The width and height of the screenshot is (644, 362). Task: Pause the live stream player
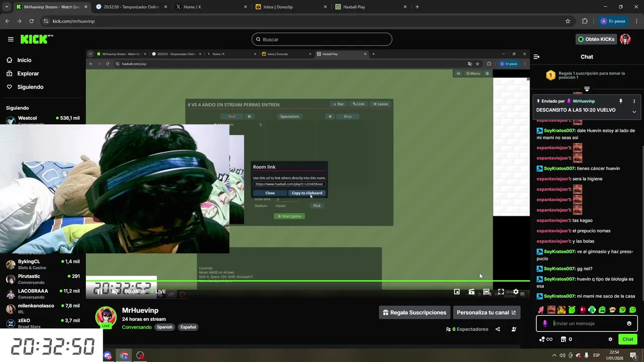point(99,292)
